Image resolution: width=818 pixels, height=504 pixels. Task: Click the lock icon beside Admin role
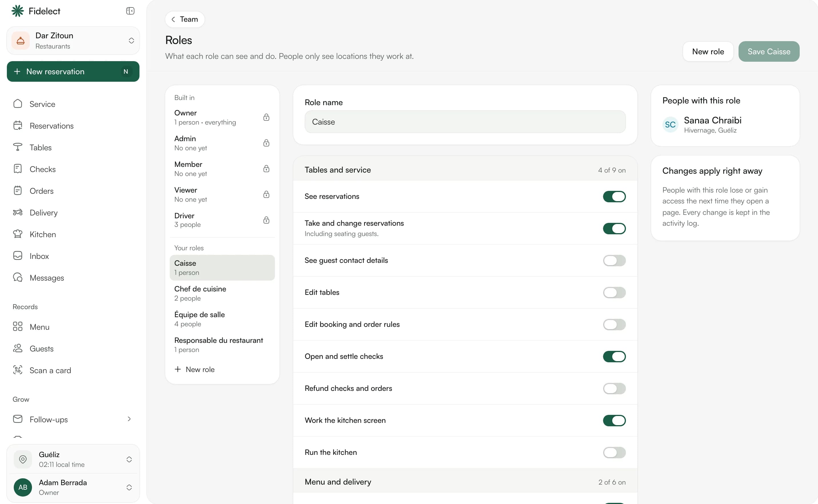[266, 143]
